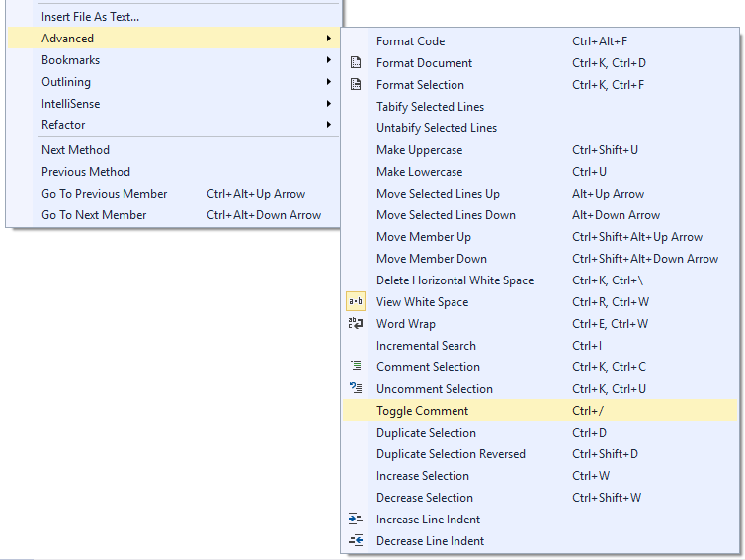
Task: Choose Increase Line Indent entry
Action: [540, 519]
